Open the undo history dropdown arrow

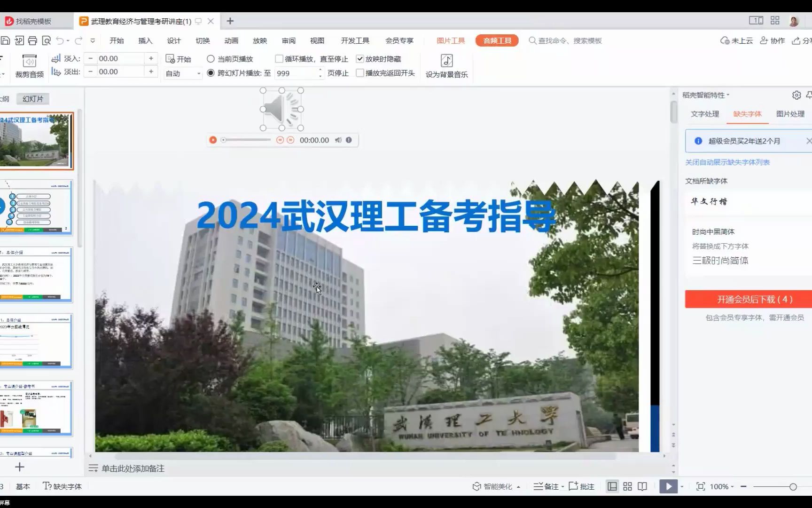[68, 41]
